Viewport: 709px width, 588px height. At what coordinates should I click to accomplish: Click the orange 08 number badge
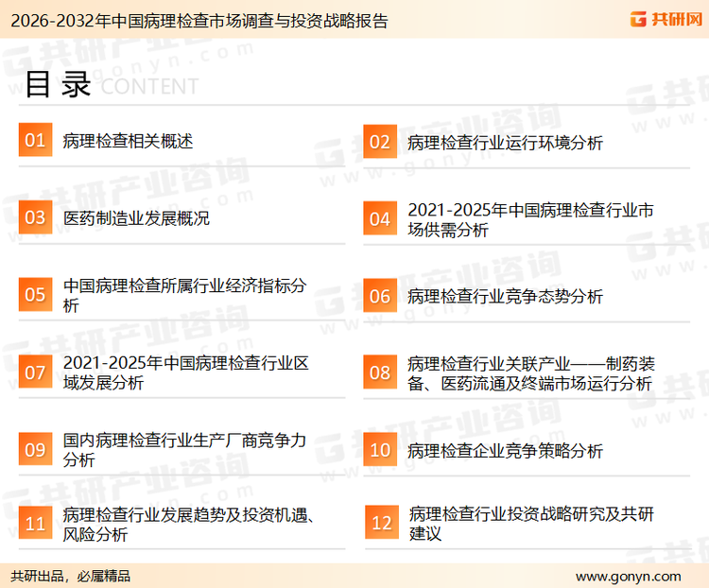pos(380,372)
